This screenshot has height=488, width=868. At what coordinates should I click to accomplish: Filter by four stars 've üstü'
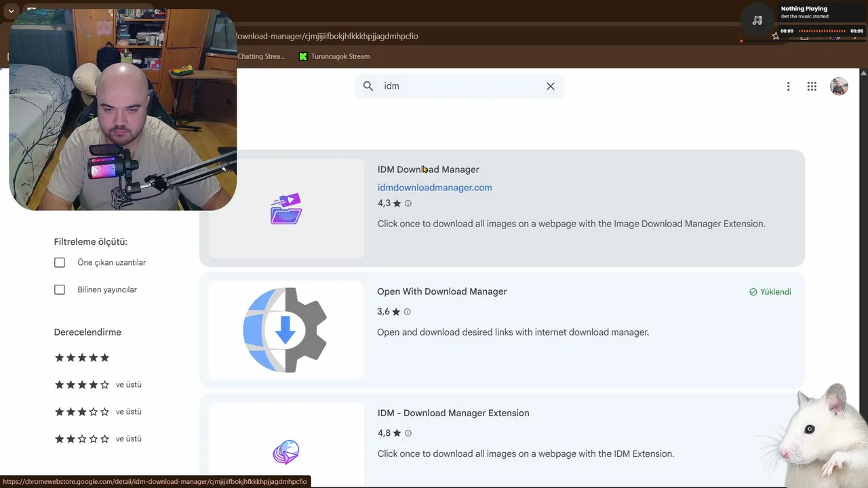click(98, 384)
